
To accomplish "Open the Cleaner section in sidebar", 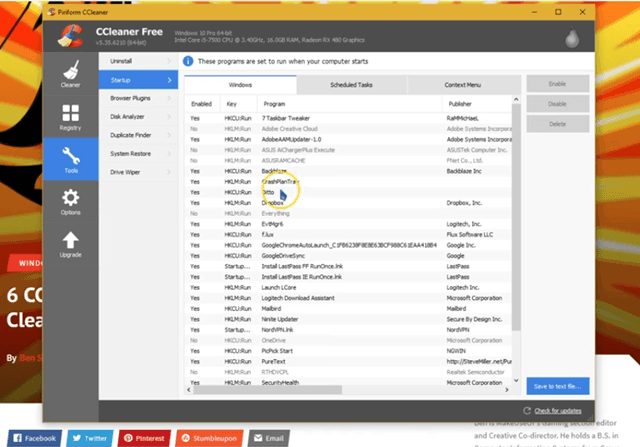I will 70,74.
